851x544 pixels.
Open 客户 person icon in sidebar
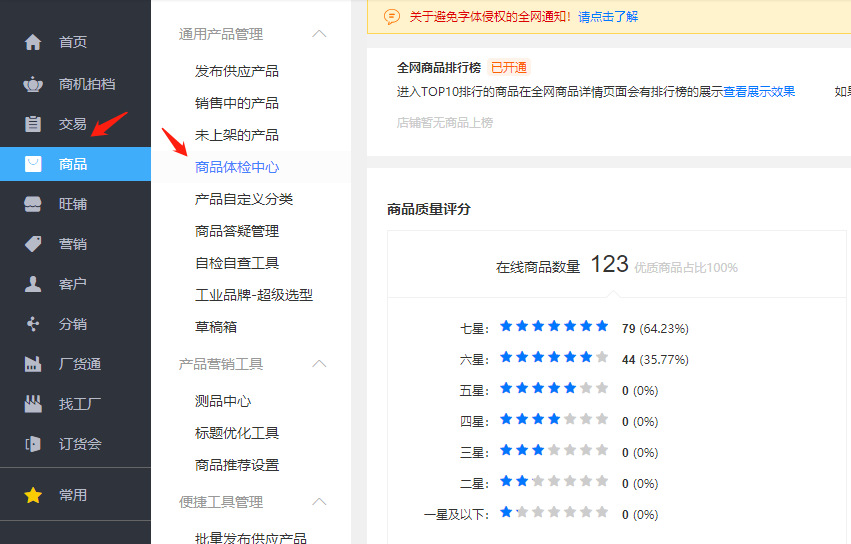click(33, 284)
